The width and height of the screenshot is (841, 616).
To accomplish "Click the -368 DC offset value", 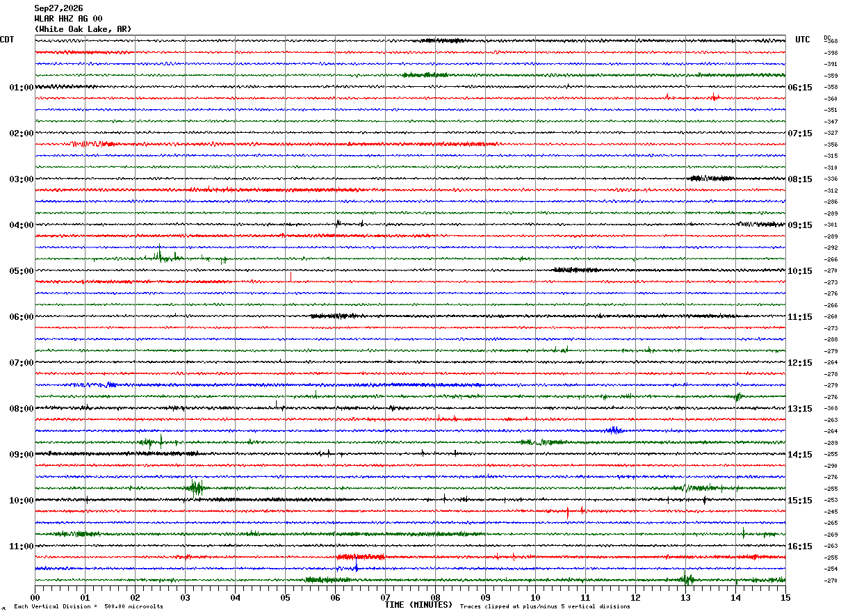I will pos(831,42).
